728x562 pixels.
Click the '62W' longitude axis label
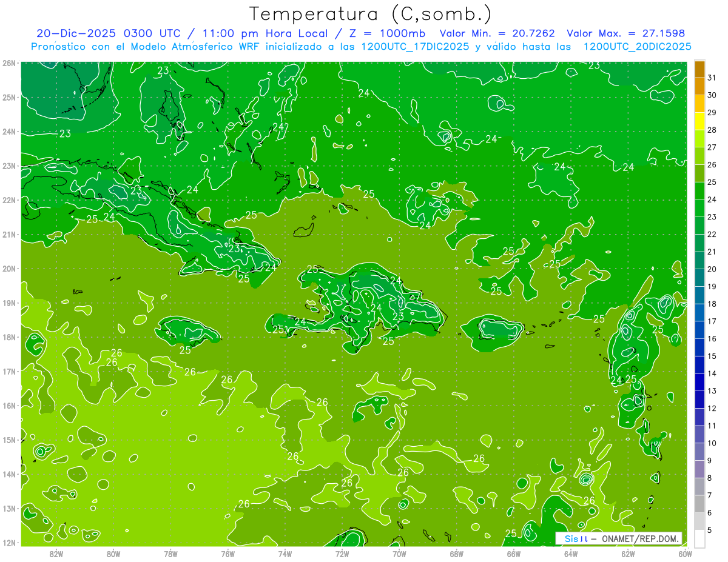click(628, 554)
